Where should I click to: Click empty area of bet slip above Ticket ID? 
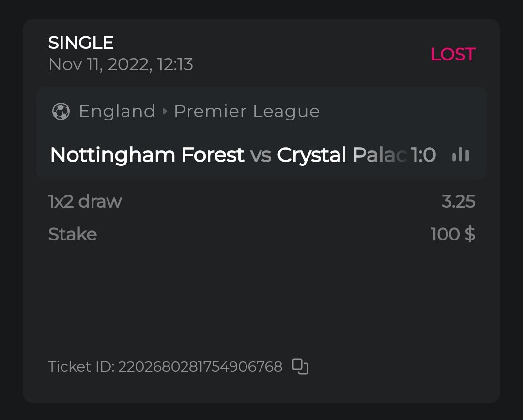[x=261, y=300]
